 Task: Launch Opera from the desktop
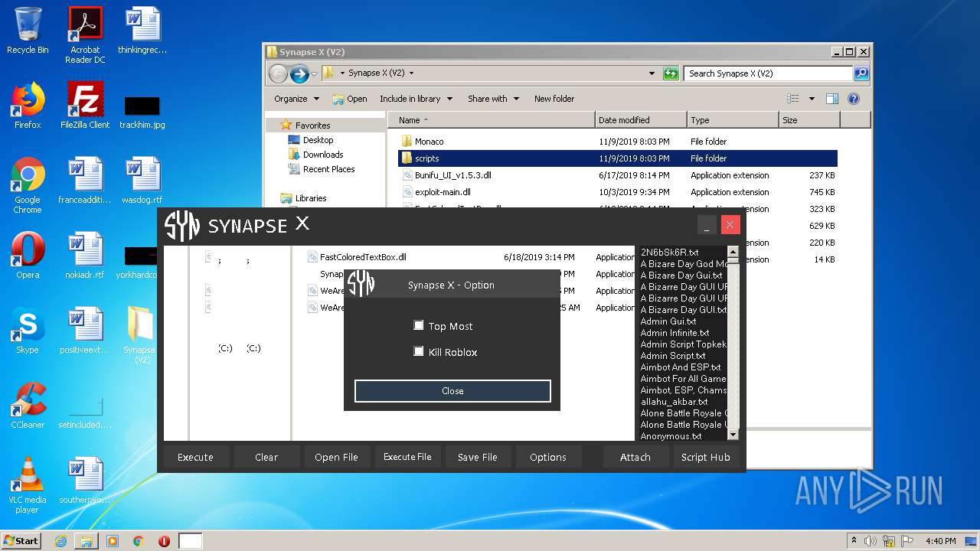28,256
